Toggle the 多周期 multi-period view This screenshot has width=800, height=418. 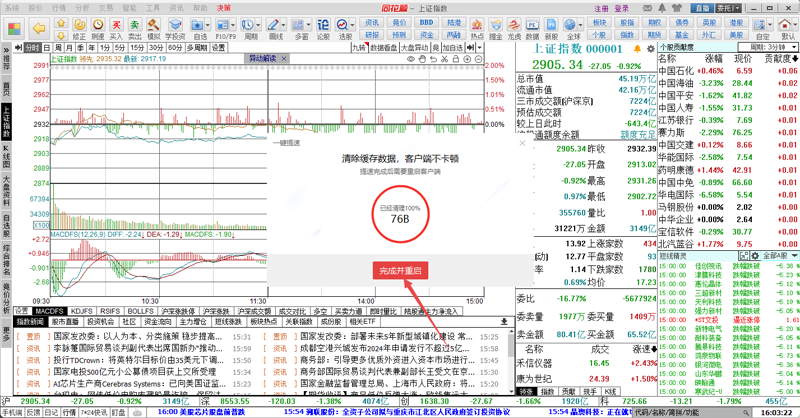[196, 47]
